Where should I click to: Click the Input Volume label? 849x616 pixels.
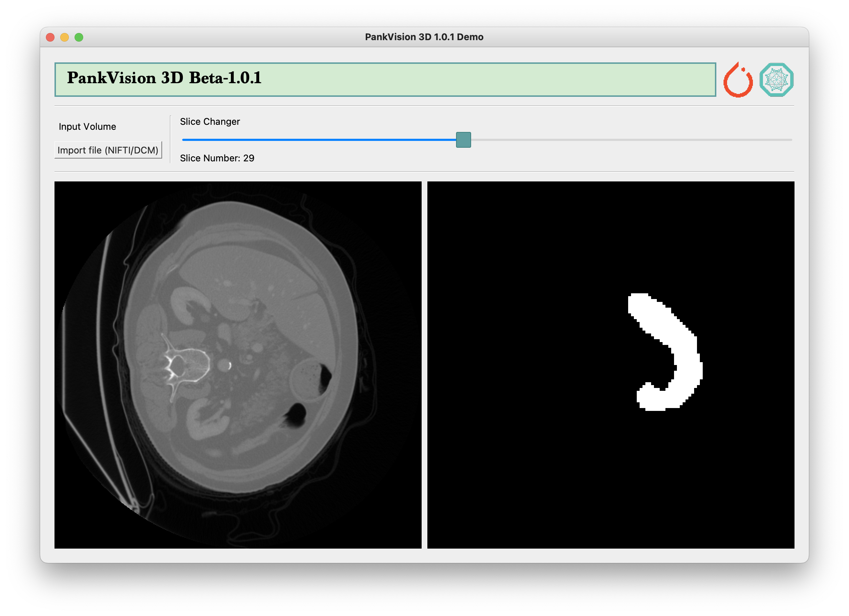pyautogui.click(x=87, y=127)
